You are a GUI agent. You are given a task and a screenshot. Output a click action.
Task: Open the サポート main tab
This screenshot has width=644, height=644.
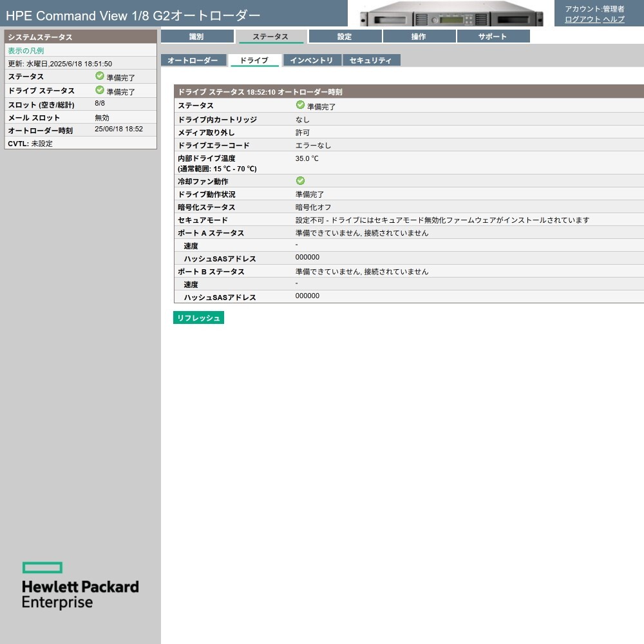point(493,37)
